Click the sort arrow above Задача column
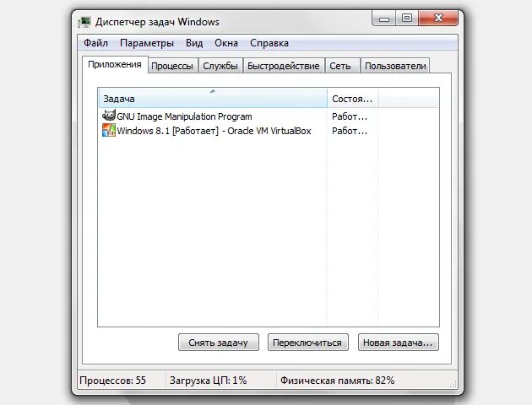 click(x=213, y=91)
